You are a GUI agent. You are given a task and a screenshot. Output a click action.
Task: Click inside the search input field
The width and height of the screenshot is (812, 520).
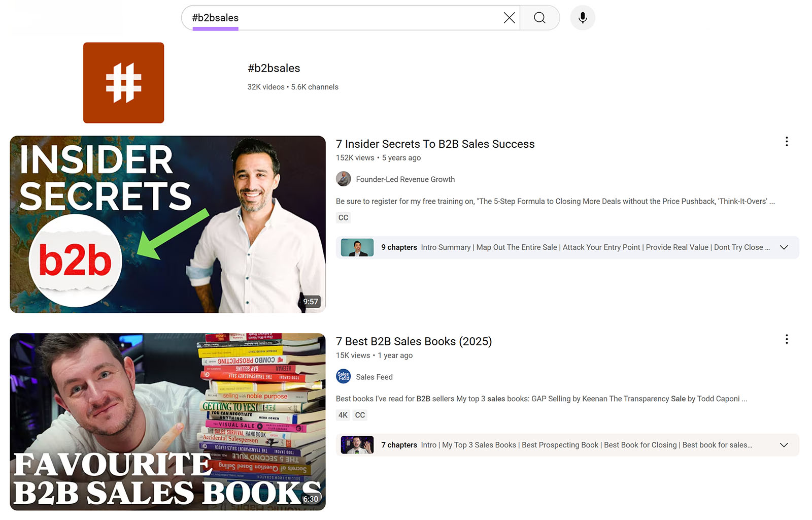pyautogui.click(x=355, y=17)
